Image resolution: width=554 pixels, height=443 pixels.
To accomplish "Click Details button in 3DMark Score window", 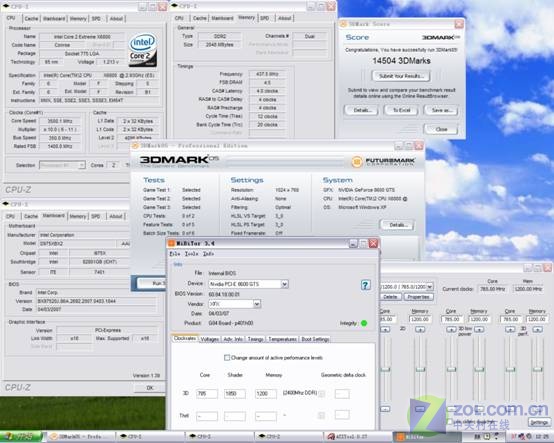I will [361, 110].
